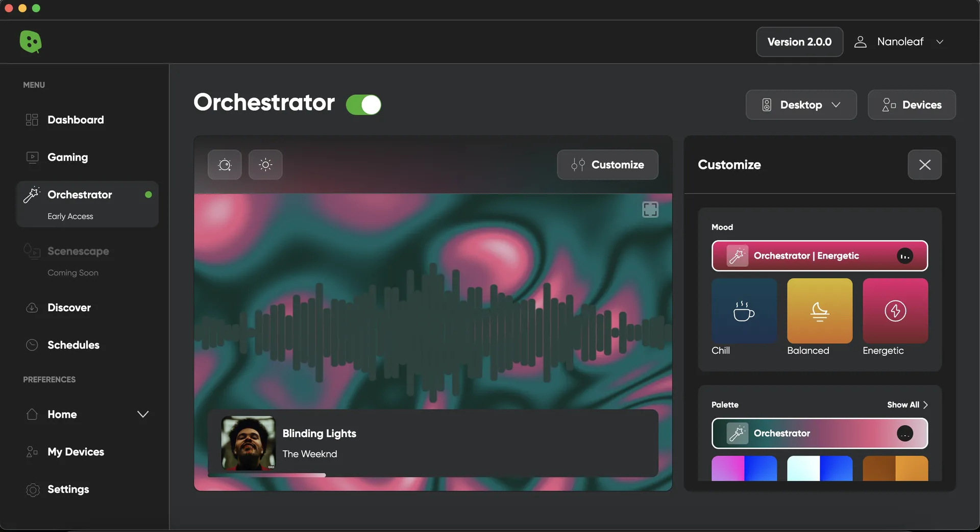Screen dimensions: 980x532
Task: Select the Orchestrator palette name label
Action: point(782,434)
